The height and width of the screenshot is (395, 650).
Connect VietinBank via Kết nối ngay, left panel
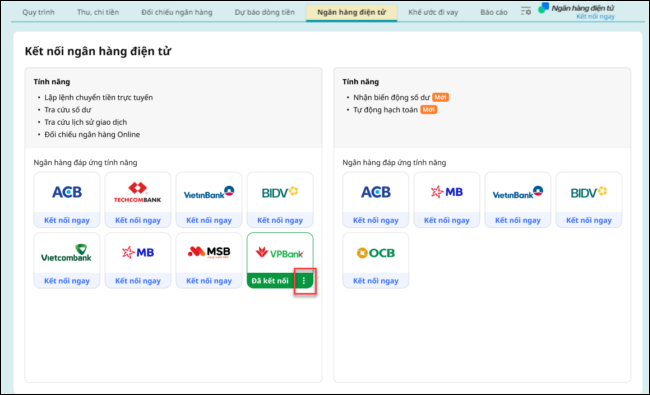click(209, 220)
